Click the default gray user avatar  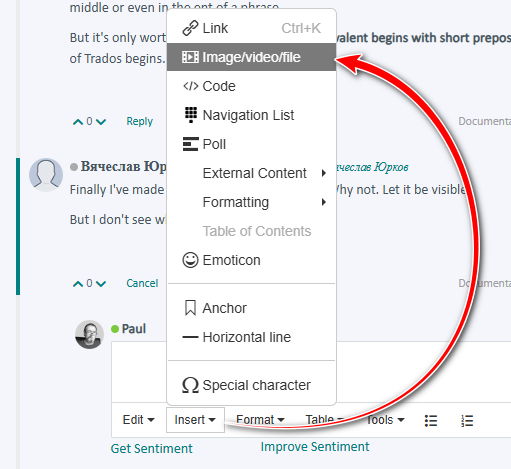[x=46, y=175]
